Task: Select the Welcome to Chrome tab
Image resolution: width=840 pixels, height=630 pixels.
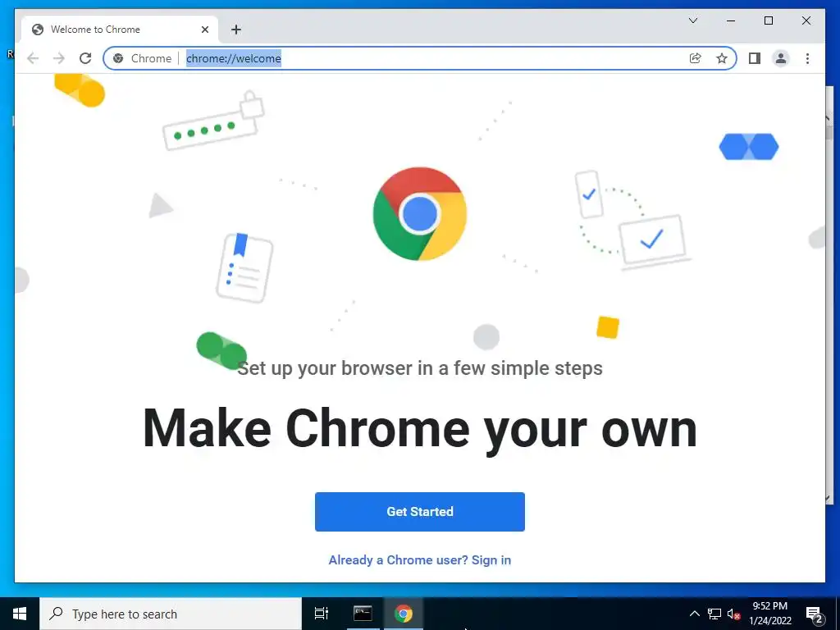Action: tap(120, 30)
